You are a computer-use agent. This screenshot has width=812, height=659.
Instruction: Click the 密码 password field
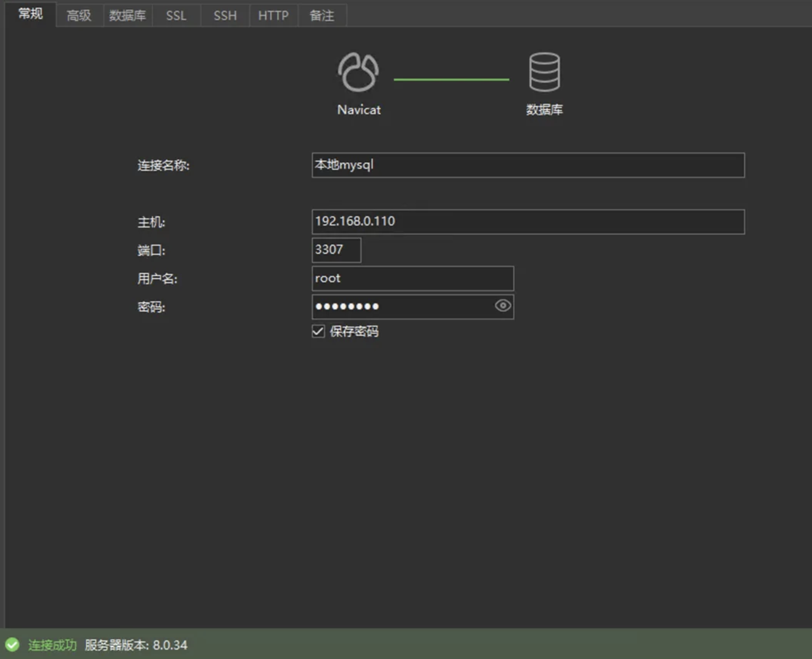click(x=400, y=307)
